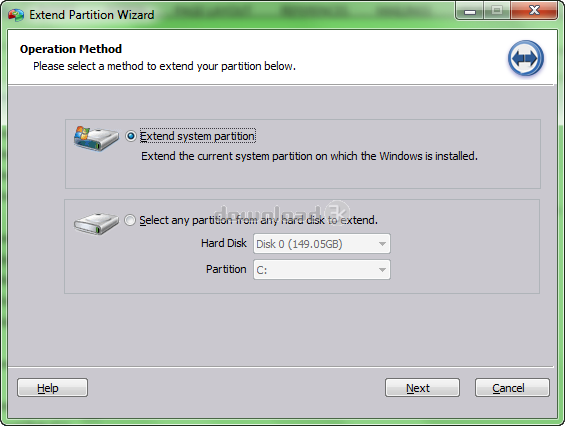Screen dimensions: 565x426
Task: Click the disabled maximize window button
Action: coord(497,11)
